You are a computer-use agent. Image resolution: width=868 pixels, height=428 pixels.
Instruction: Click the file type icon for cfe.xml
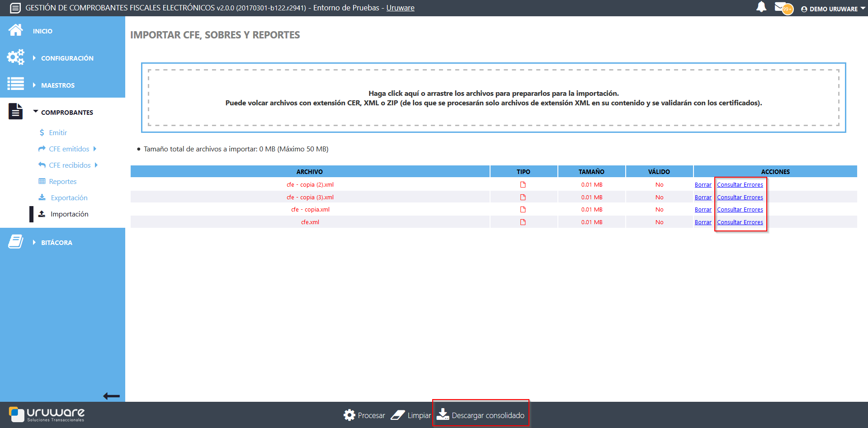click(523, 222)
